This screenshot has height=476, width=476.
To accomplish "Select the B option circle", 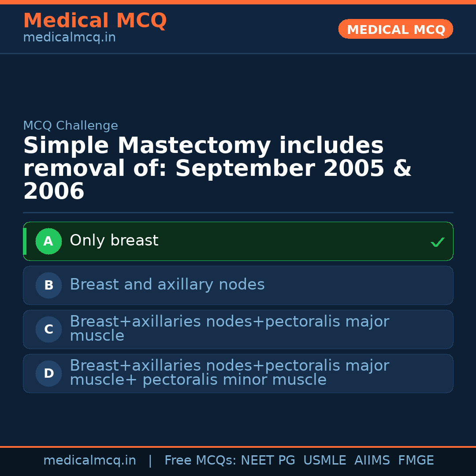I will click(x=48, y=285).
